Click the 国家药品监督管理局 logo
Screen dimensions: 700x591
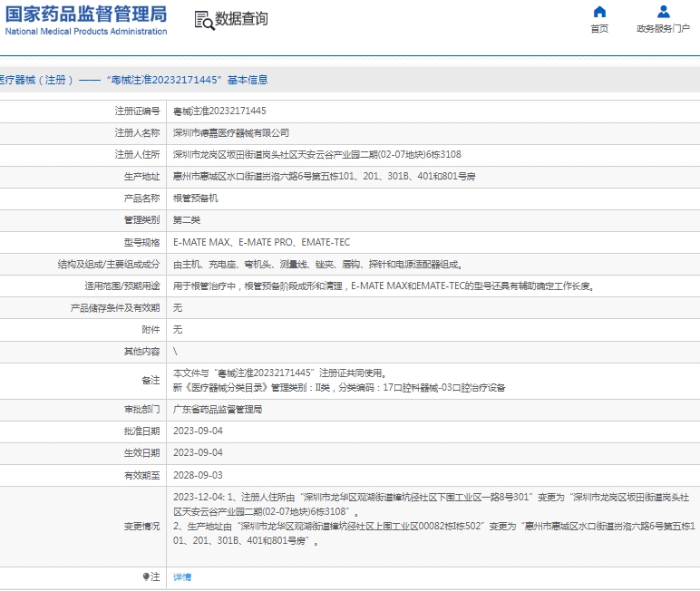[86, 21]
